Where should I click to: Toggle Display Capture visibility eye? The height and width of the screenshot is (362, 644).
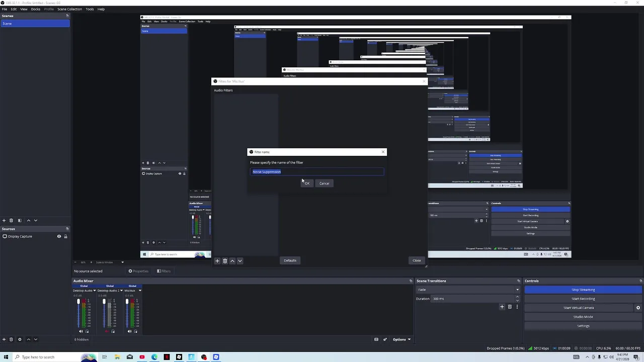(x=59, y=236)
